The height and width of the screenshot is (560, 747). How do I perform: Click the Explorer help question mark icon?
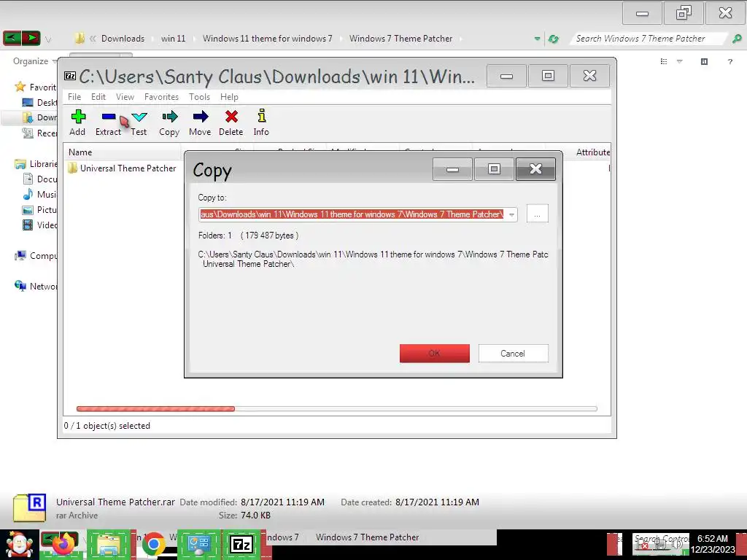pyautogui.click(x=729, y=61)
